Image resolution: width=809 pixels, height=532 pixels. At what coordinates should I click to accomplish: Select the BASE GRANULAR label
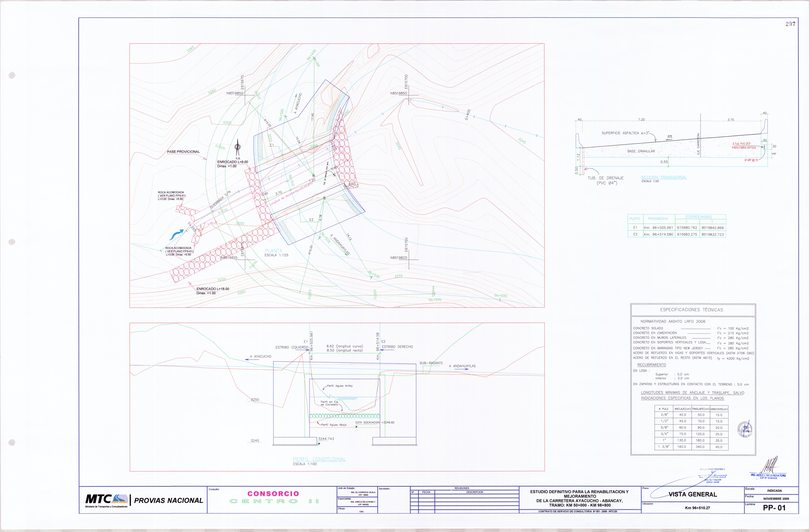click(641, 151)
